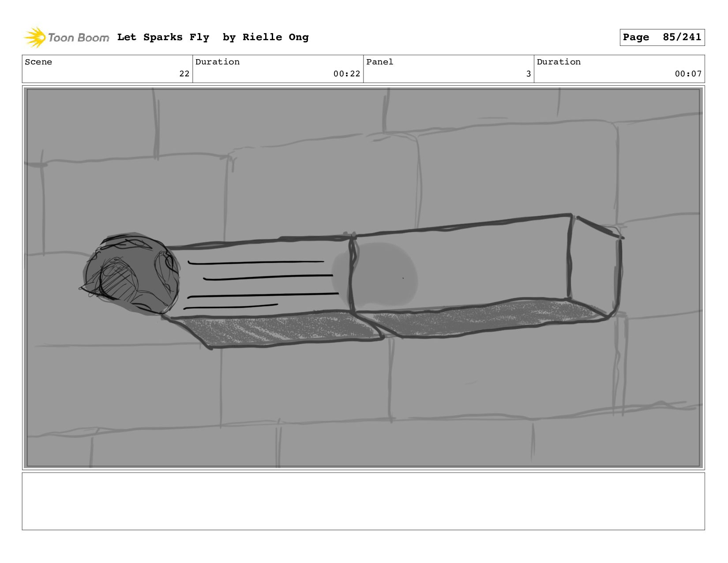The image size is (728, 563).
Task: Click the Toon Boom logo
Action: pyautogui.click(x=66, y=38)
